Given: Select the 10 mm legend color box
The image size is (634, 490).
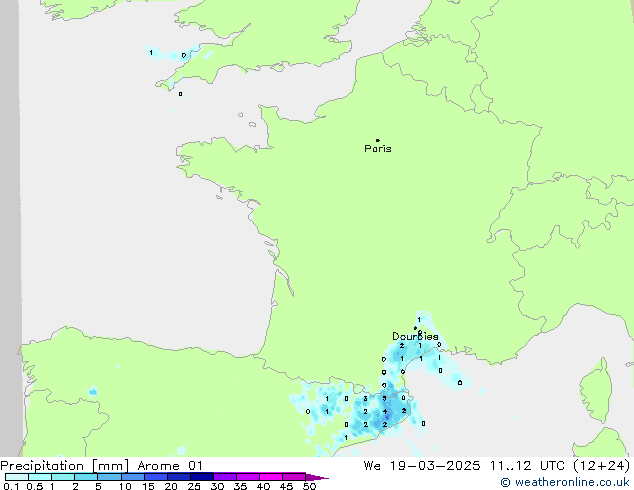Looking at the screenshot, I should click(x=132, y=477).
